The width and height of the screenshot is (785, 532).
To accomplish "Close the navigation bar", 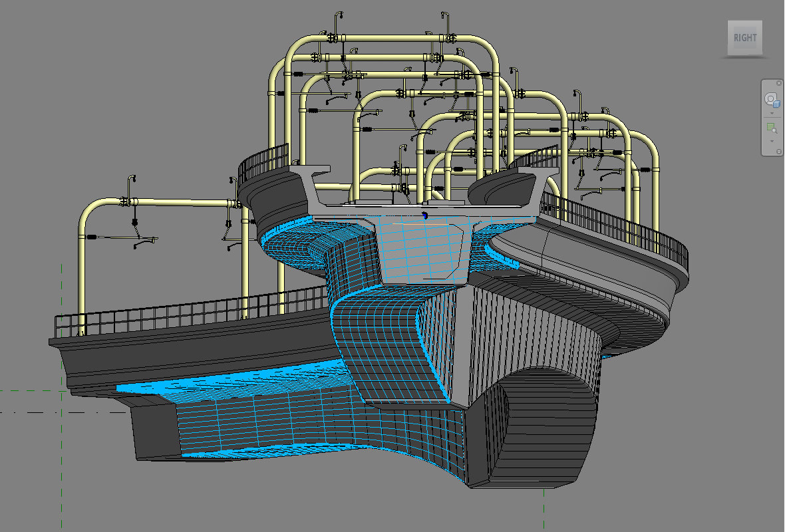I will click(779, 83).
